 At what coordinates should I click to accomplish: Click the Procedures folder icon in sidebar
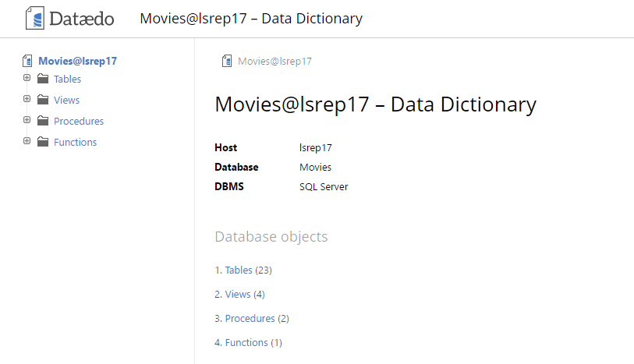[x=42, y=121]
